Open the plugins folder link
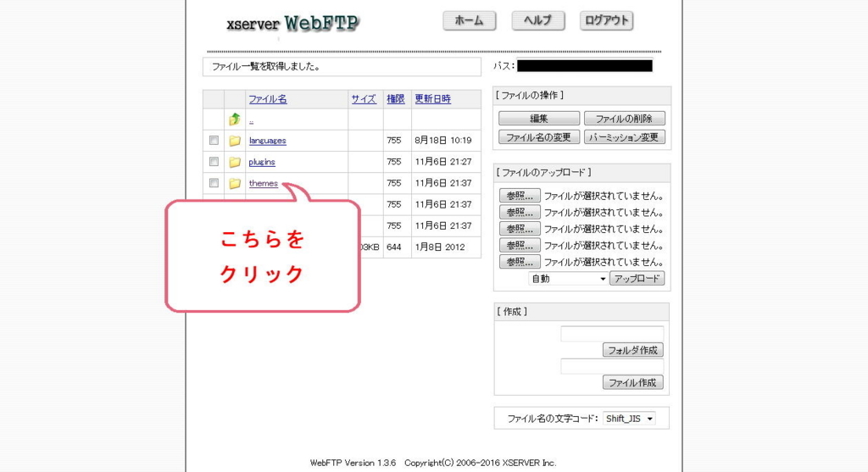Image resolution: width=868 pixels, height=472 pixels. (262, 162)
